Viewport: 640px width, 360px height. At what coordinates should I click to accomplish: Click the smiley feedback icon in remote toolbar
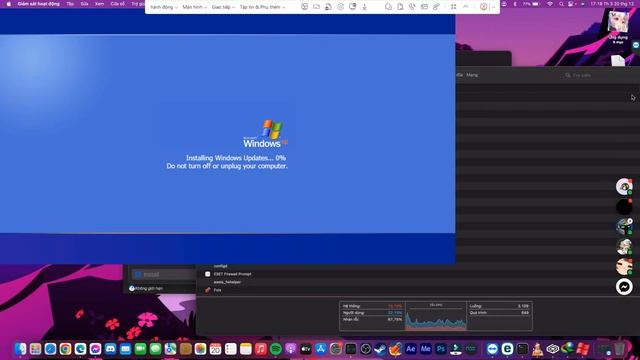coord(484,7)
